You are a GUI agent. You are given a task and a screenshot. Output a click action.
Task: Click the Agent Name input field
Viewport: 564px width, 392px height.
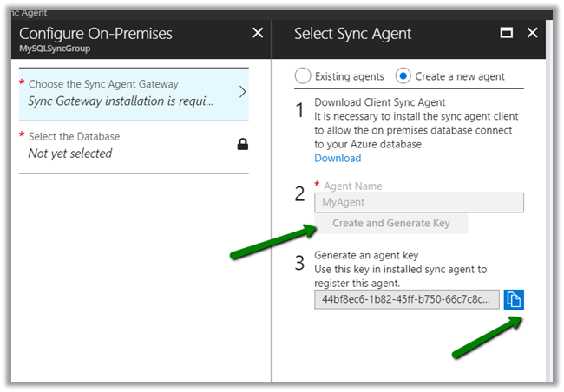[419, 202]
